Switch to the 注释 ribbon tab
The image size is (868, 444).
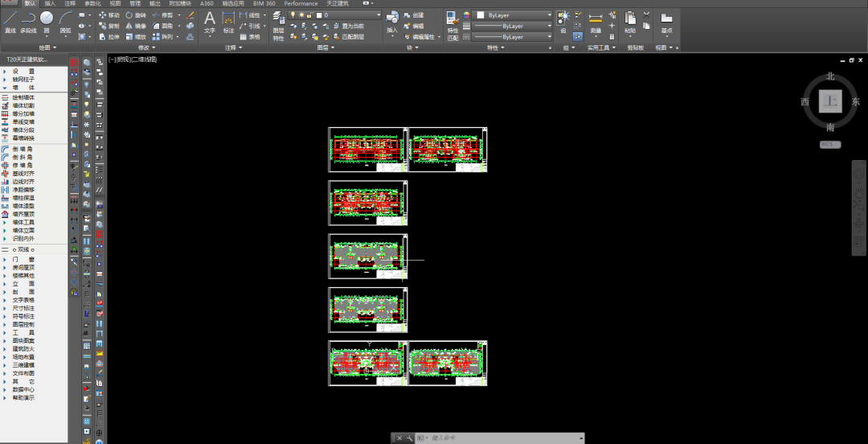pyautogui.click(x=70, y=3)
